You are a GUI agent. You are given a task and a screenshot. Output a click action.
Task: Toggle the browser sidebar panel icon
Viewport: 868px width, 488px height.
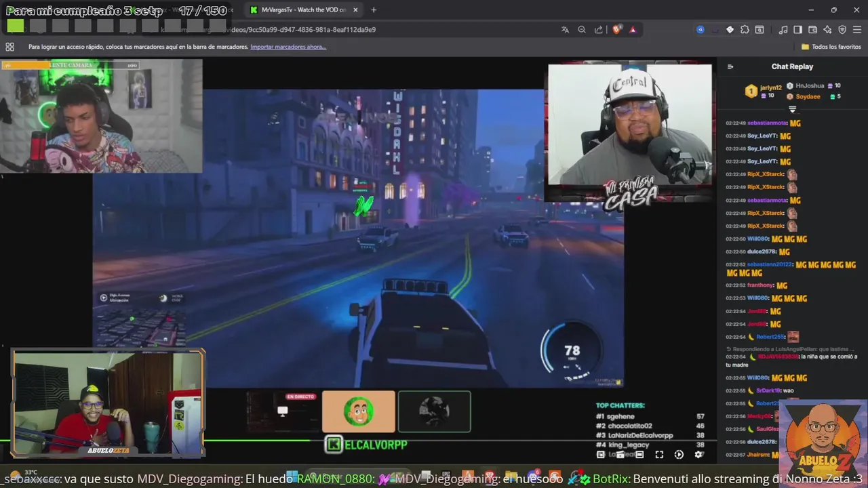point(797,30)
